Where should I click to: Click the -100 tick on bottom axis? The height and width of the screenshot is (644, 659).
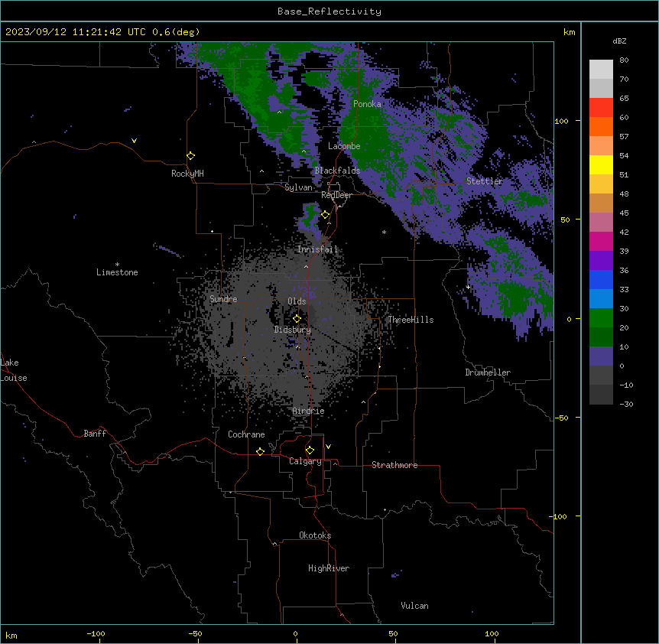[x=96, y=633]
